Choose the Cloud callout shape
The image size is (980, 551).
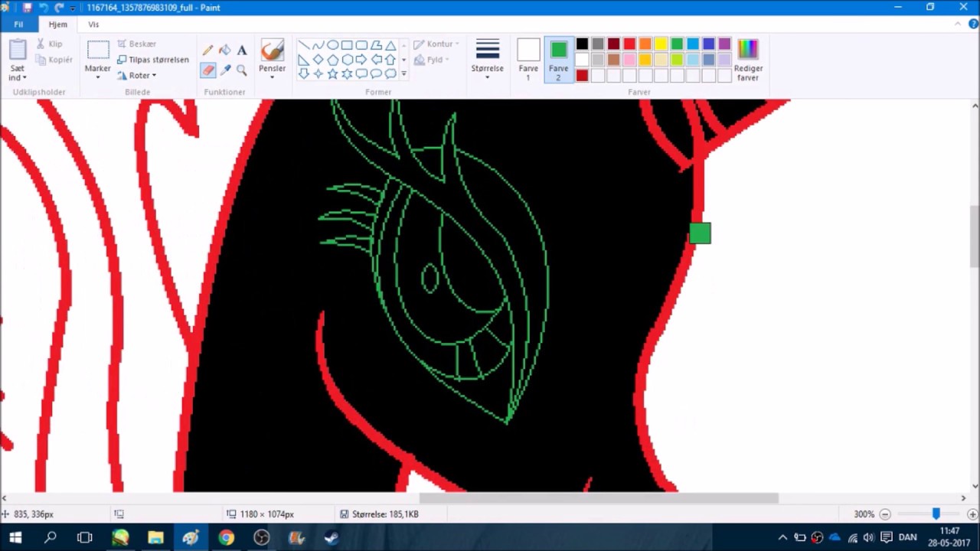tap(390, 74)
